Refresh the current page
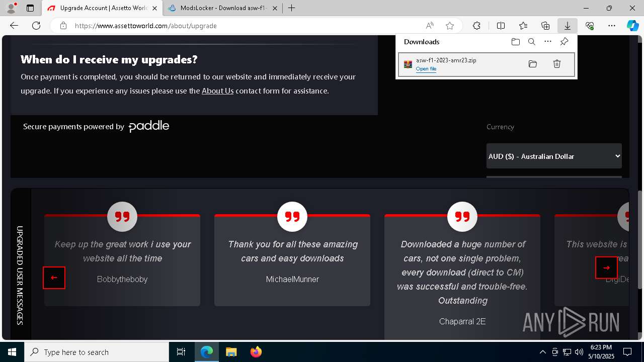Screen dimensions: 644x362 tap(36, 26)
